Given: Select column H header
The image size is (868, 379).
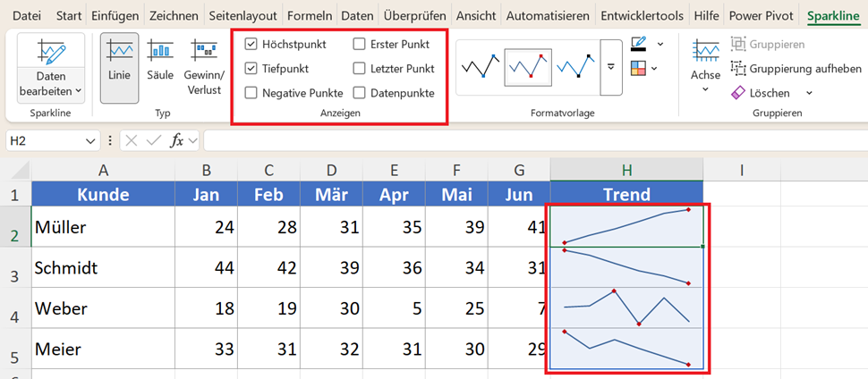Looking at the screenshot, I should point(626,172).
